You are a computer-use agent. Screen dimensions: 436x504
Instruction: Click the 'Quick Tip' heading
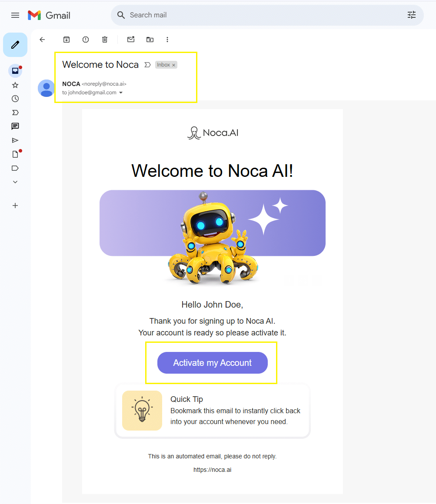(x=186, y=399)
